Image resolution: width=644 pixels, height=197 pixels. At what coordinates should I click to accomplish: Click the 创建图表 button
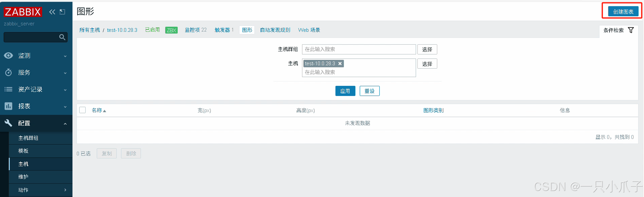coord(623,12)
